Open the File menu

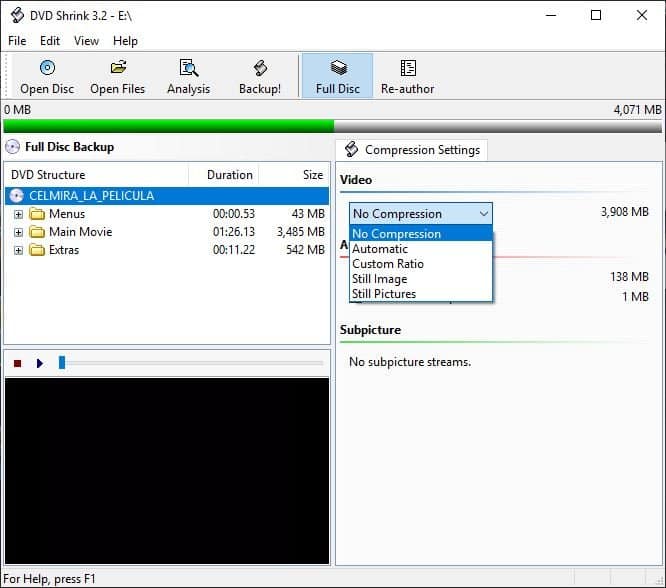coord(17,41)
